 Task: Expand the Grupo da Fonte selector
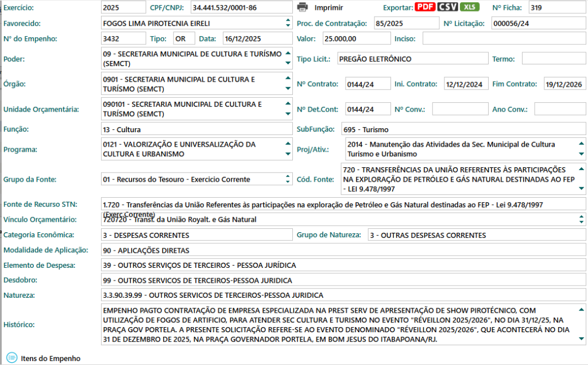[x=287, y=179]
